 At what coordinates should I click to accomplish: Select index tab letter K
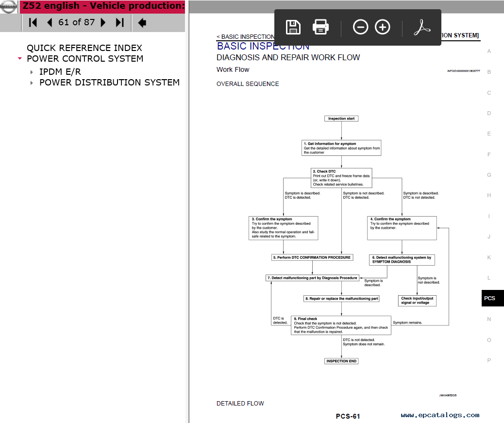click(x=489, y=257)
